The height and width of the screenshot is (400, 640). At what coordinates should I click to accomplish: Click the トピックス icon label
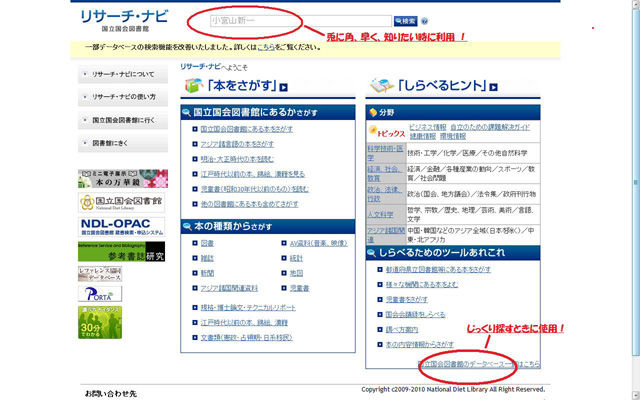click(x=387, y=132)
